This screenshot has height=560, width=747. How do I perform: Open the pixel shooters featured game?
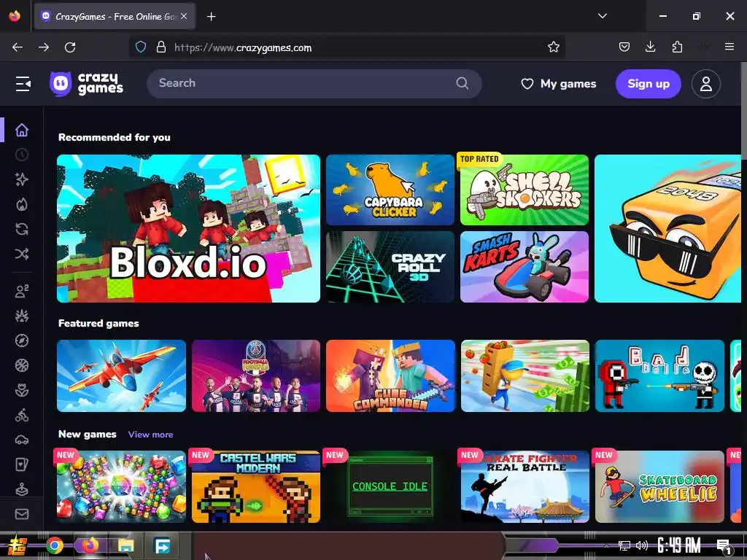tap(659, 376)
